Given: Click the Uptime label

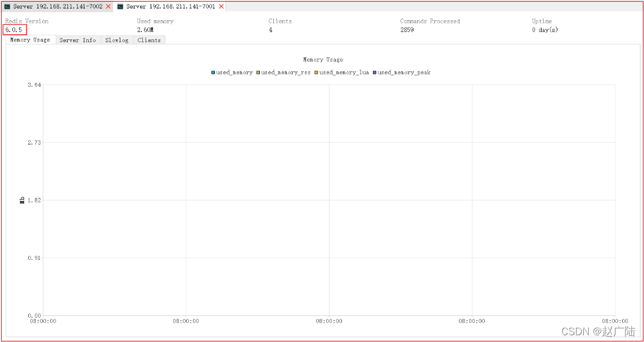Looking at the screenshot, I should click(542, 21).
